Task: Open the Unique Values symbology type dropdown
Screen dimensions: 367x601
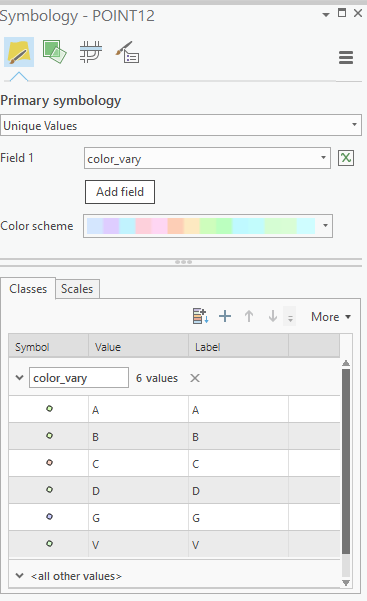Action: pos(181,125)
